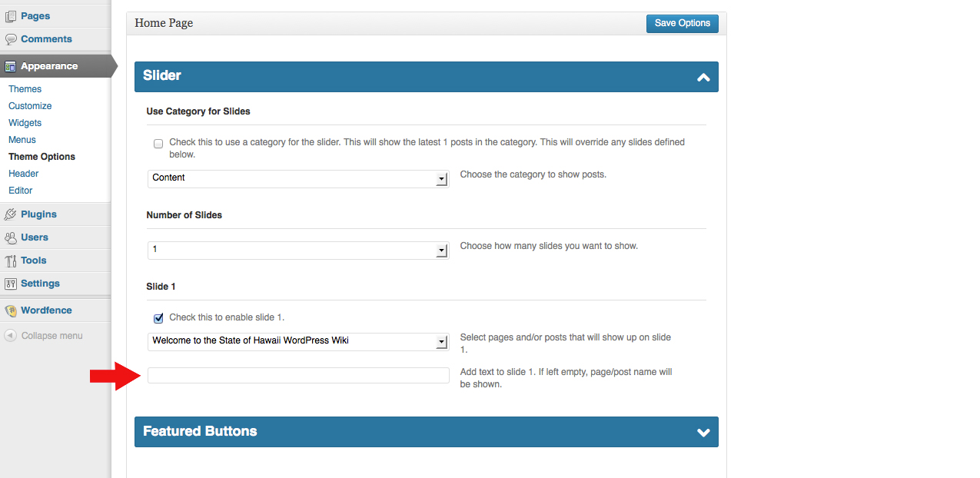
Task: Click the Appearance menu icon
Action: click(x=11, y=66)
